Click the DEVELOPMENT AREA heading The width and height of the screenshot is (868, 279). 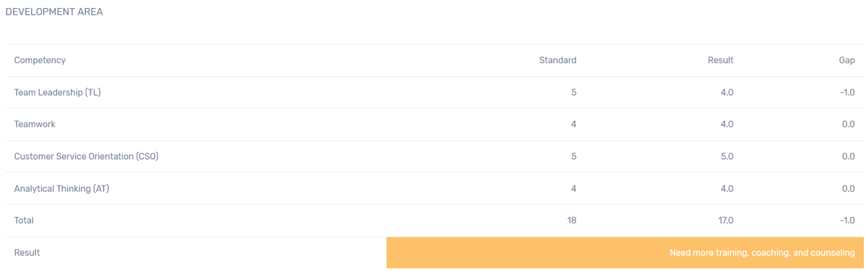point(54,12)
